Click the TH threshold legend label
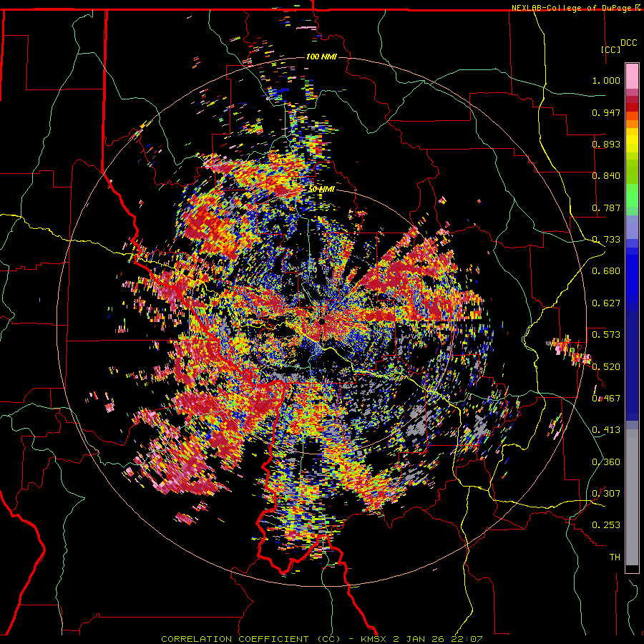 pyautogui.click(x=615, y=557)
